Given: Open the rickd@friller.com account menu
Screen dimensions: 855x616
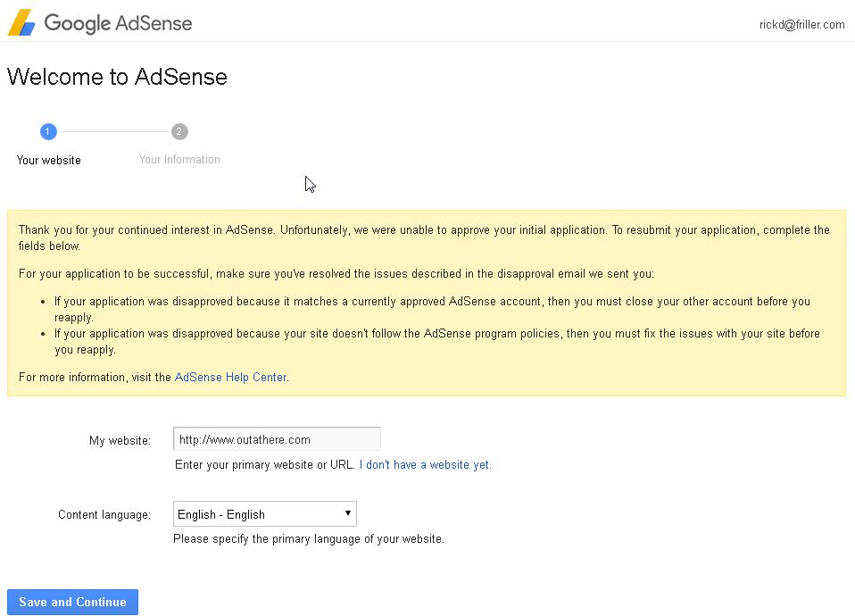Looking at the screenshot, I should click(x=801, y=25).
